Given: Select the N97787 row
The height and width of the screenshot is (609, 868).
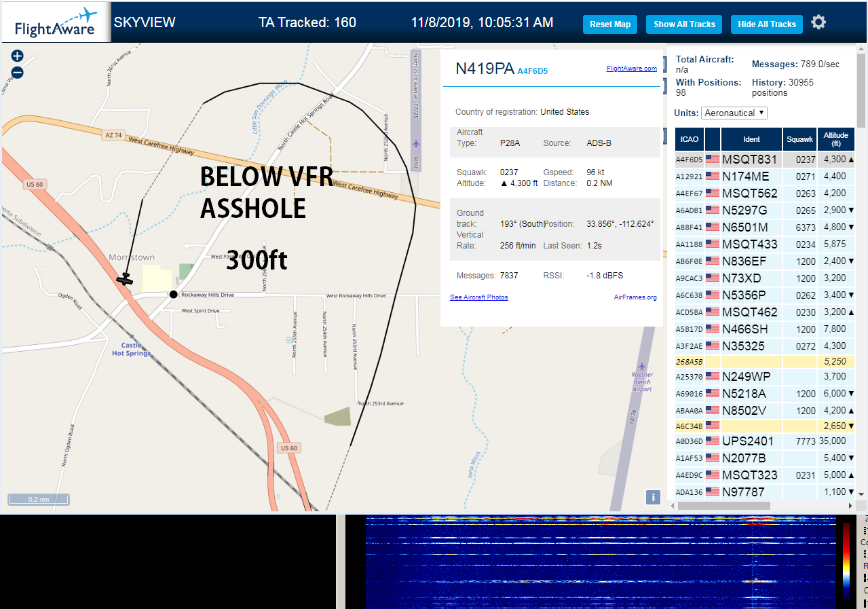Looking at the screenshot, I should 765,492.
